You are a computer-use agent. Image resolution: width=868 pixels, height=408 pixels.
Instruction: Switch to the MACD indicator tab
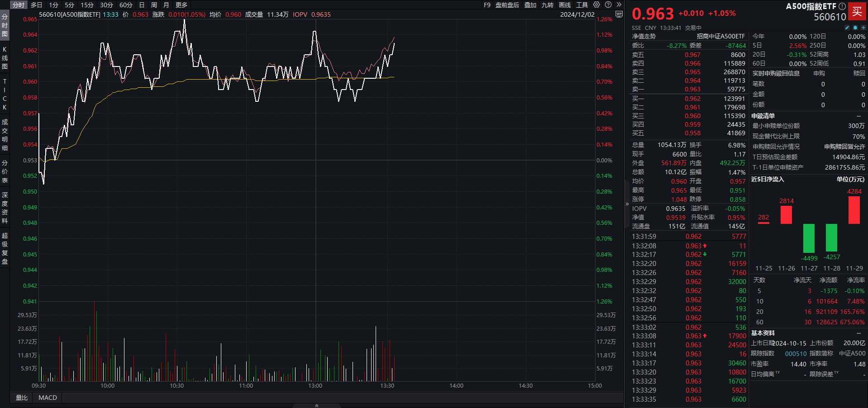click(48, 398)
